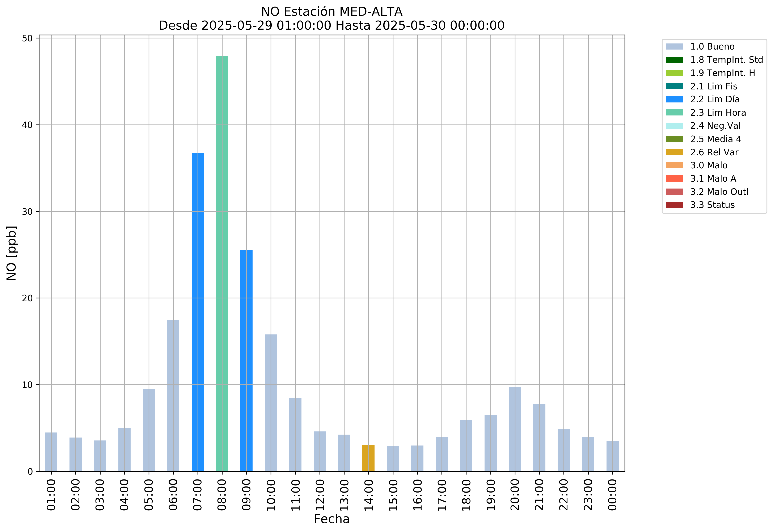Click the '2.4 Neg.Val' legend label
This screenshot has height=532, width=773.
[716, 126]
